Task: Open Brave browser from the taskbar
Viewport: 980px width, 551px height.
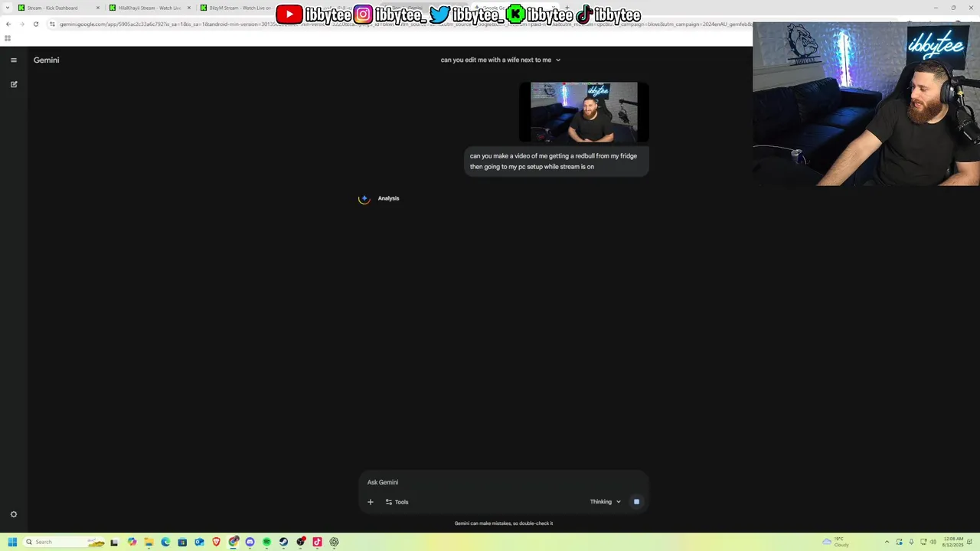Action: (x=216, y=542)
